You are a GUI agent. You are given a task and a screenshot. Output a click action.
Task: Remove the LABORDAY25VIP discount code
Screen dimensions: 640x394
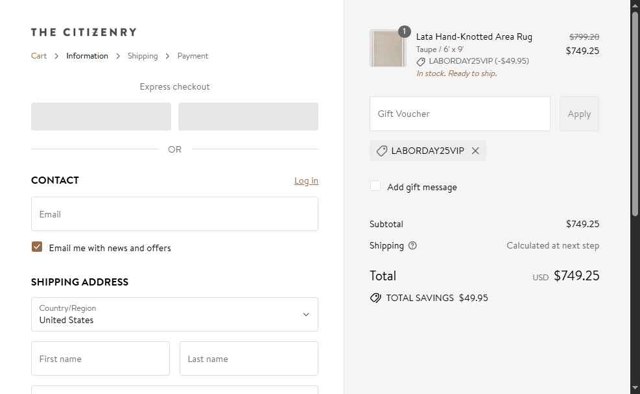[x=475, y=151]
